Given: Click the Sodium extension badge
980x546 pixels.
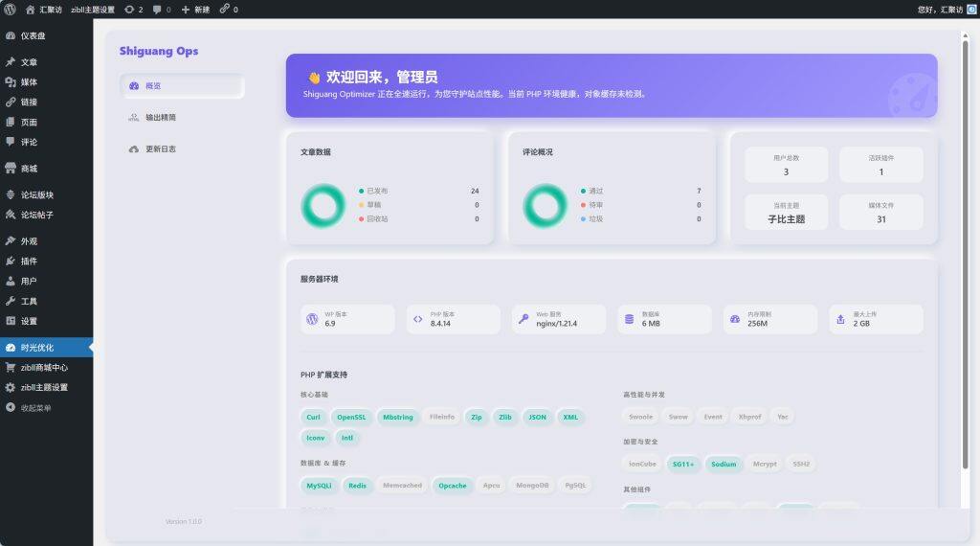Looking at the screenshot, I should (724, 464).
